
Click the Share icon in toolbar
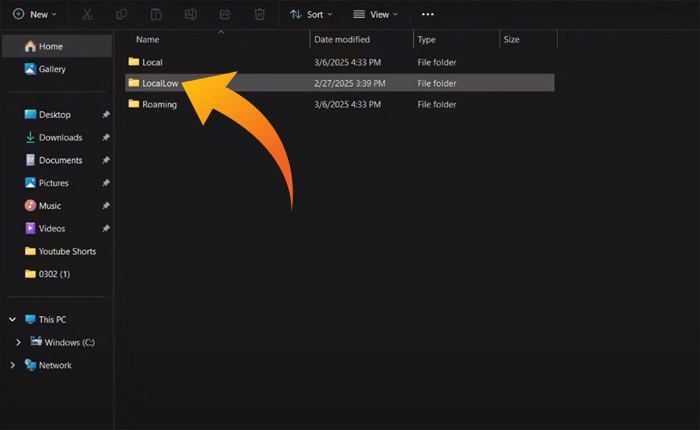[225, 15]
